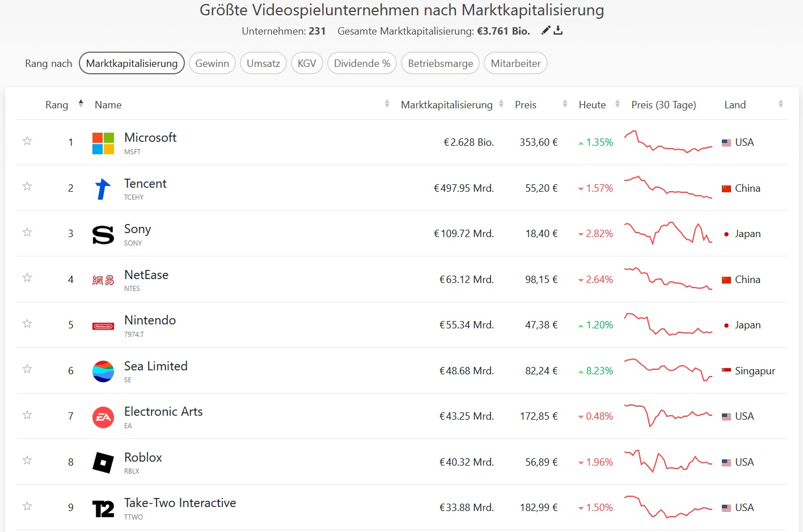Viewport: 803px width, 532px height.
Task: Favorite Take-Two Interactive with the star
Action: [x=27, y=506]
